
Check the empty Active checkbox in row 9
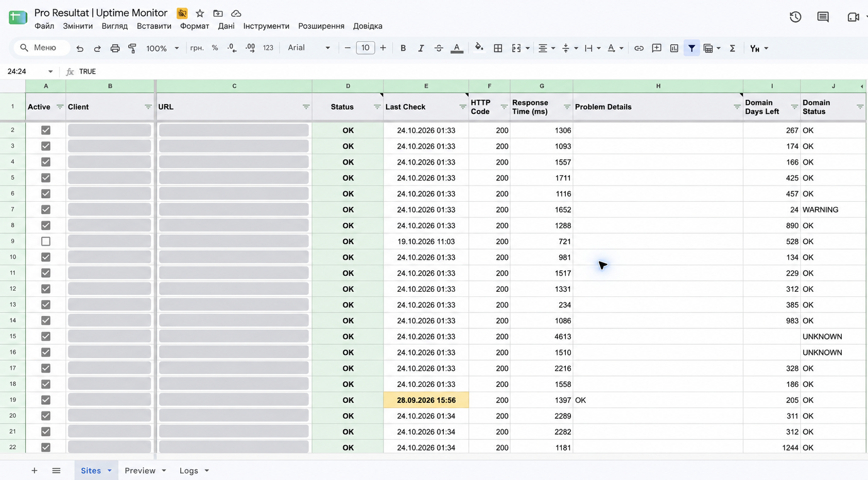46,241
